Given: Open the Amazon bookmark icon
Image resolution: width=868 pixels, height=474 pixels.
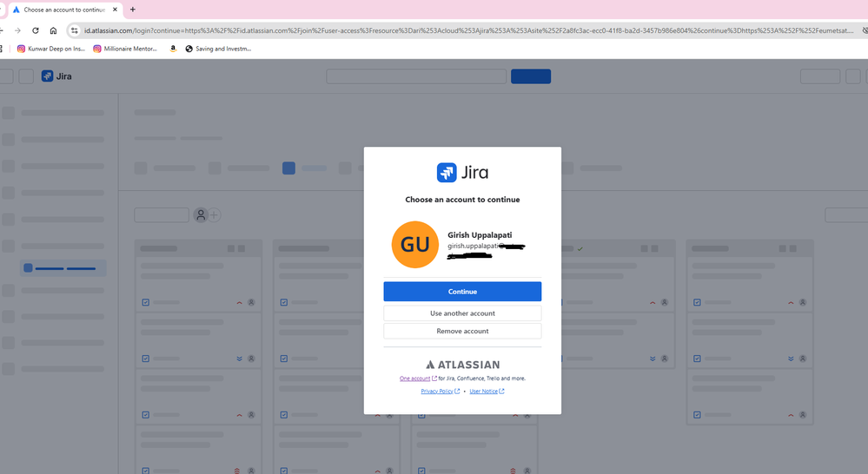Looking at the screenshot, I should click(173, 49).
